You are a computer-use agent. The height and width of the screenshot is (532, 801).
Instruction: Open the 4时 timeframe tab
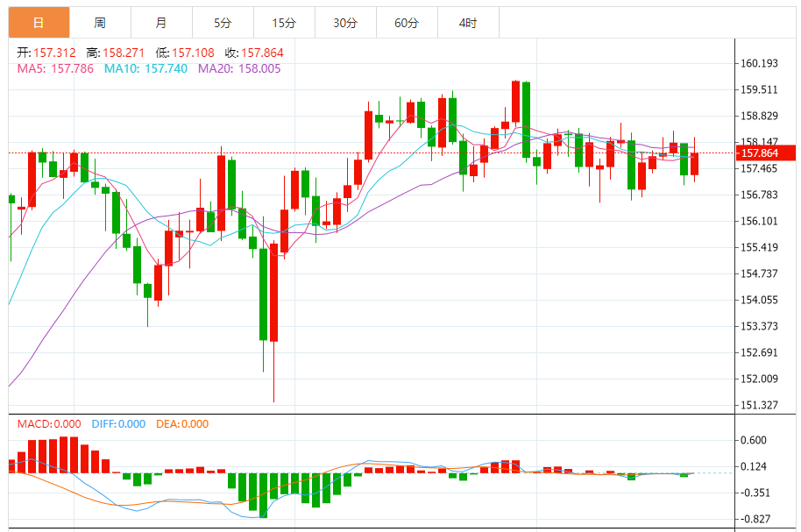[468, 23]
